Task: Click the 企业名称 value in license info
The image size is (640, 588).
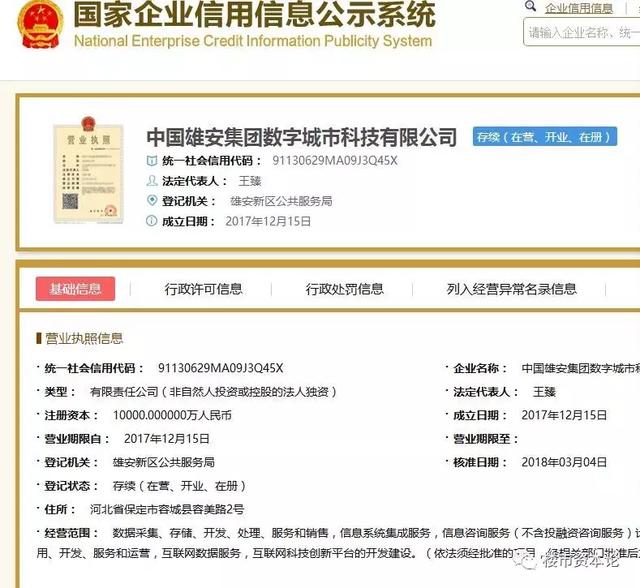Action: [580, 368]
